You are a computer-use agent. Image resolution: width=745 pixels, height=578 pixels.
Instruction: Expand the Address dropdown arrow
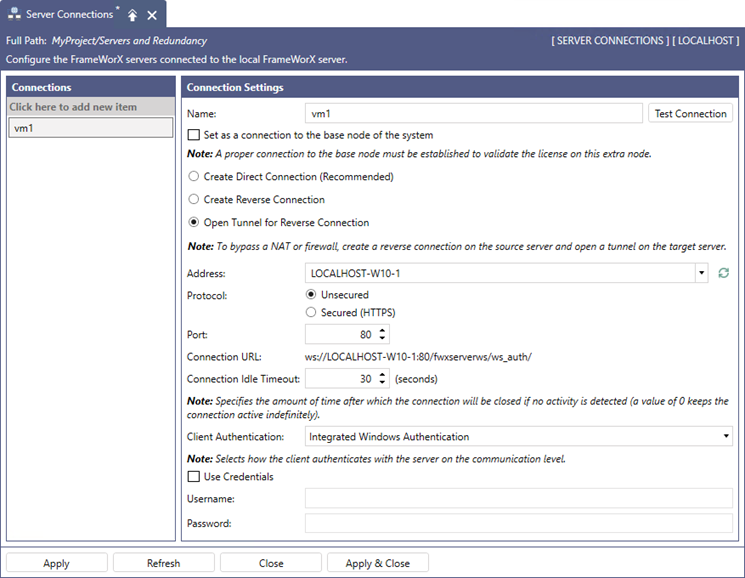click(701, 273)
